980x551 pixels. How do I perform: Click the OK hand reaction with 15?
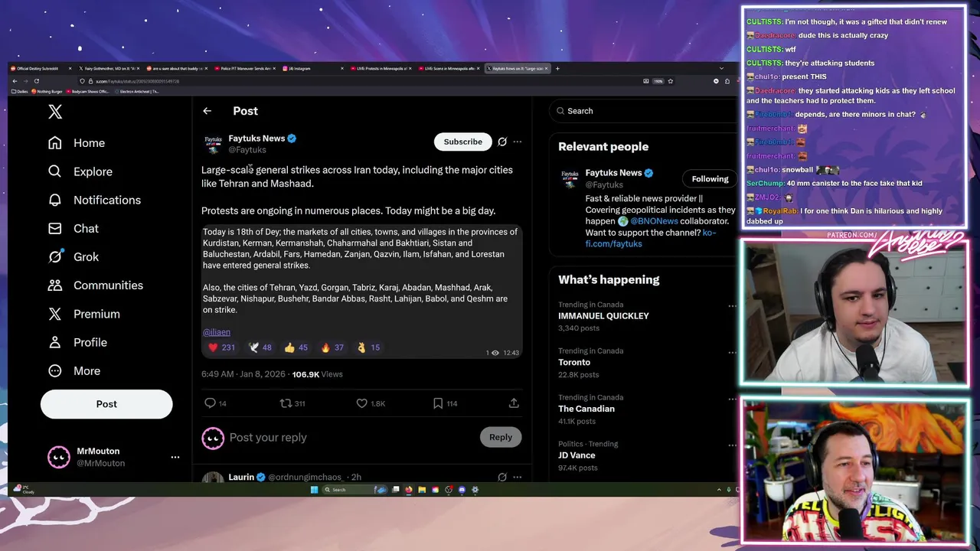(x=368, y=347)
